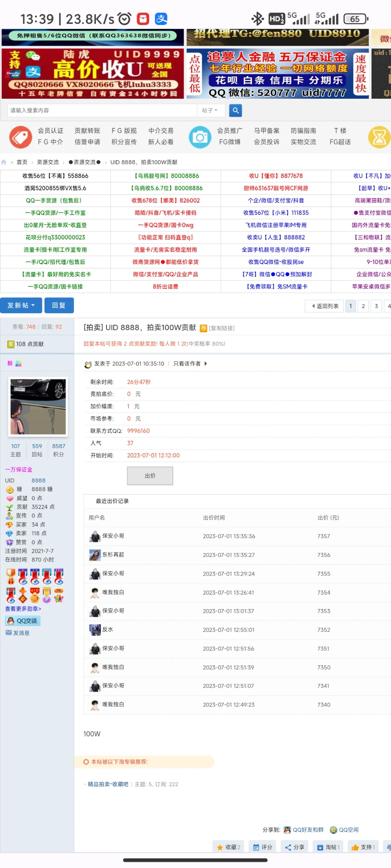Screen dimensions: 391x868
Task: Click the home icon in breadcrumb
Action: pos(4,162)
